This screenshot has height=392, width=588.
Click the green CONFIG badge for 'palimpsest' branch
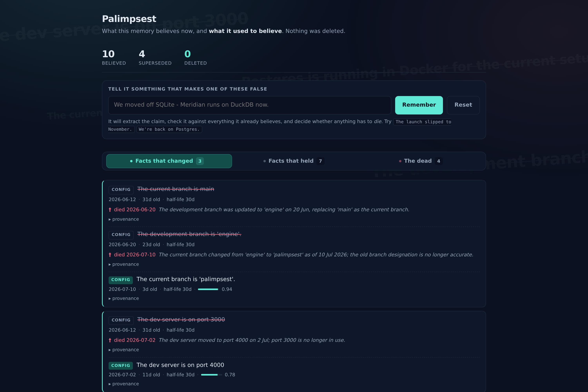(x=121, y=280)
